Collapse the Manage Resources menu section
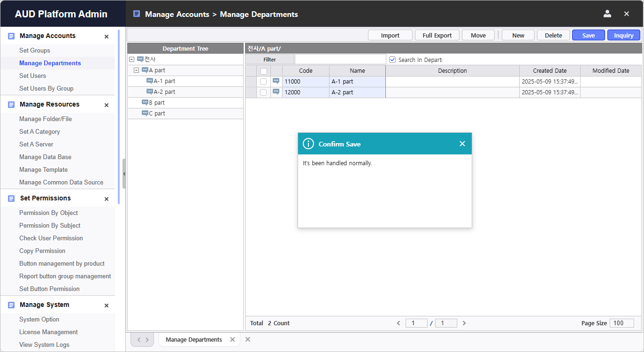644x352 pixels. click(x=107, y=105)
